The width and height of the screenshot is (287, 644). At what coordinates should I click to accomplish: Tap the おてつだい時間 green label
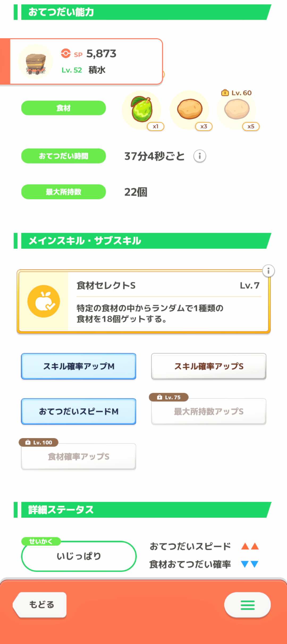click(64, 156)
